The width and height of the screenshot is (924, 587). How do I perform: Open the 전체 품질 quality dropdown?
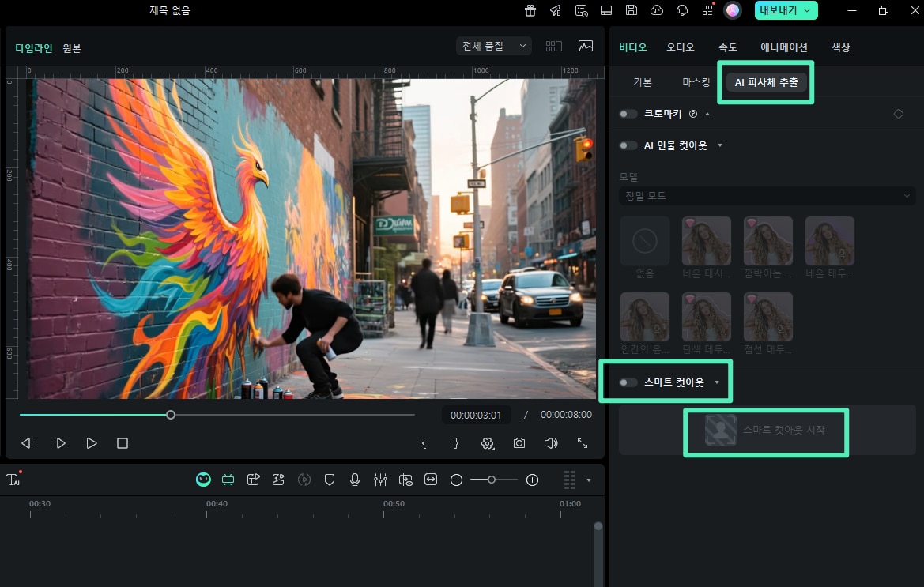coord(494,47)
